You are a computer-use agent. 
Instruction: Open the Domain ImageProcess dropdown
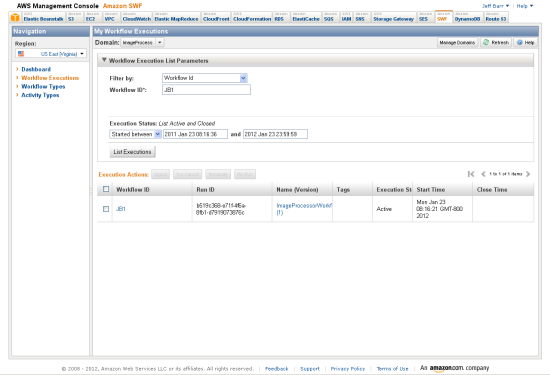[x=142, y=42]
